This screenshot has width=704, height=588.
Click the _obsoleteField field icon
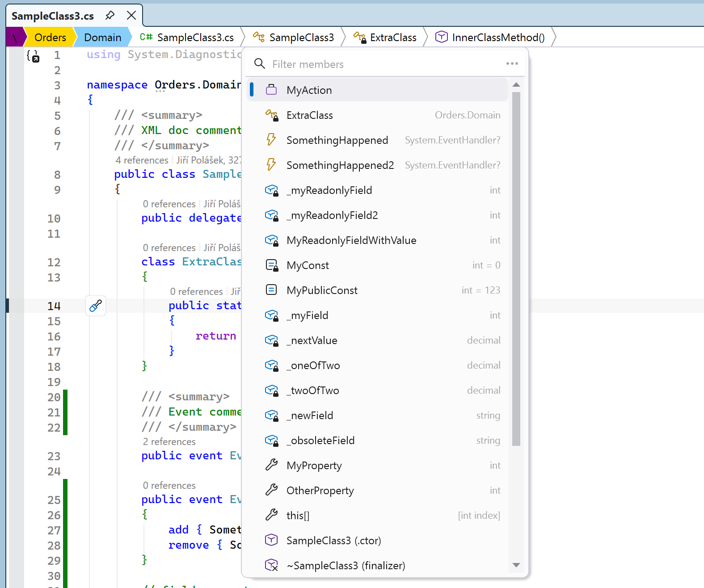click(x=271, y=440)
